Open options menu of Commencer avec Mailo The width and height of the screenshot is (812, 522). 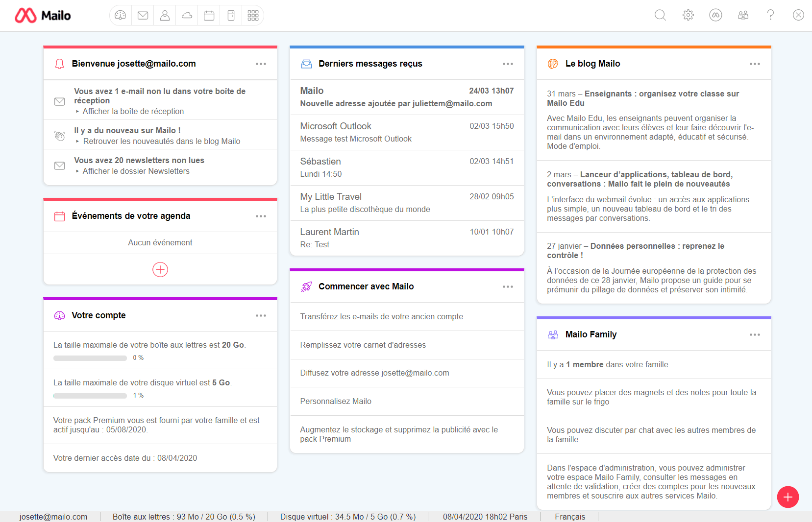[x=508, y=286]
